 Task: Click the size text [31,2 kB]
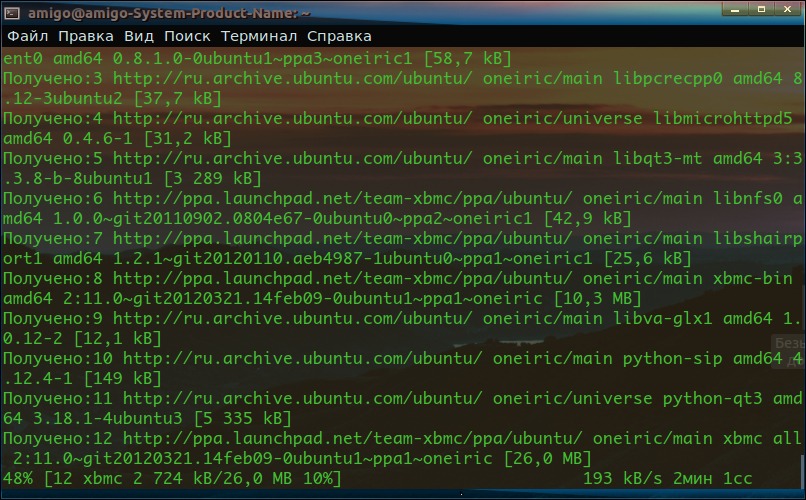(x=188, y=139)
